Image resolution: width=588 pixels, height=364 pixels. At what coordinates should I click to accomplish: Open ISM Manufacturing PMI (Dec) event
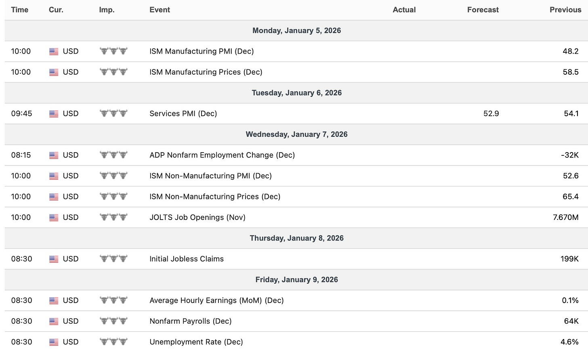[202, 51]
